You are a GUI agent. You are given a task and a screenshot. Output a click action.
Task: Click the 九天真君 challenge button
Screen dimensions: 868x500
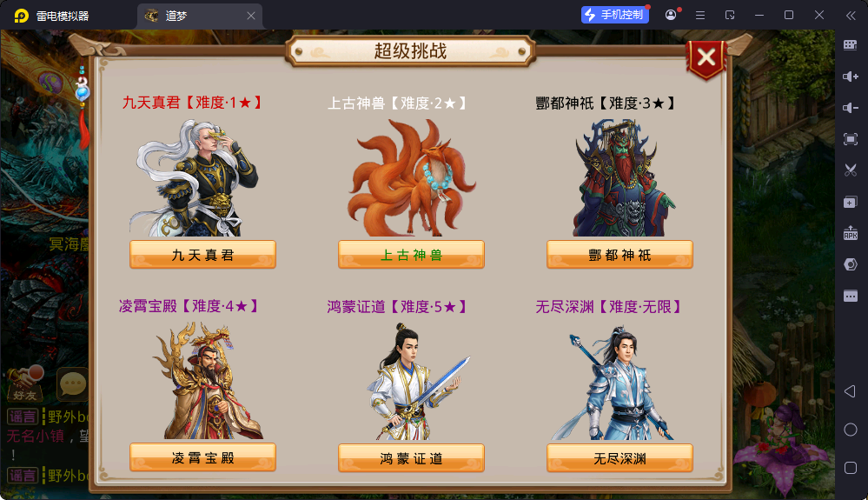pos(202,255)
